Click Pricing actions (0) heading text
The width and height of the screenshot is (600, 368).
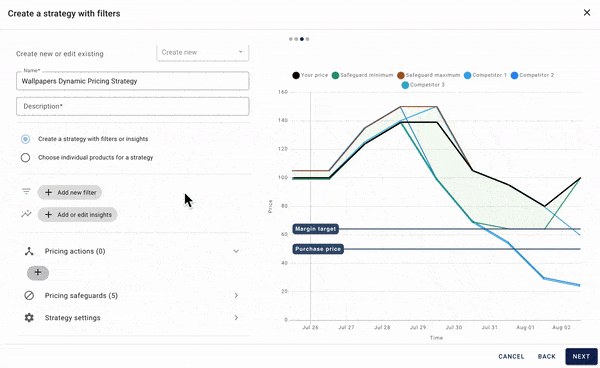tap(75, 251)
